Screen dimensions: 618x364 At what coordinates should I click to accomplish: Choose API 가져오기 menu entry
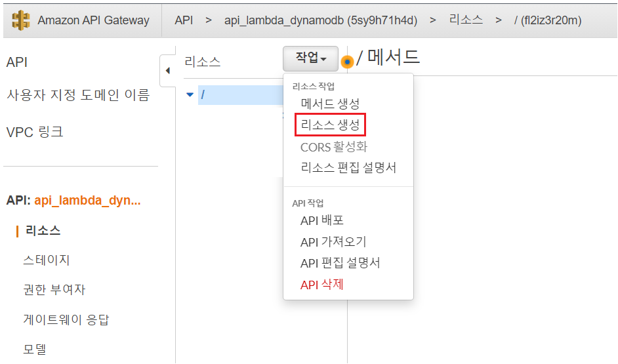[x=333, y=241]
